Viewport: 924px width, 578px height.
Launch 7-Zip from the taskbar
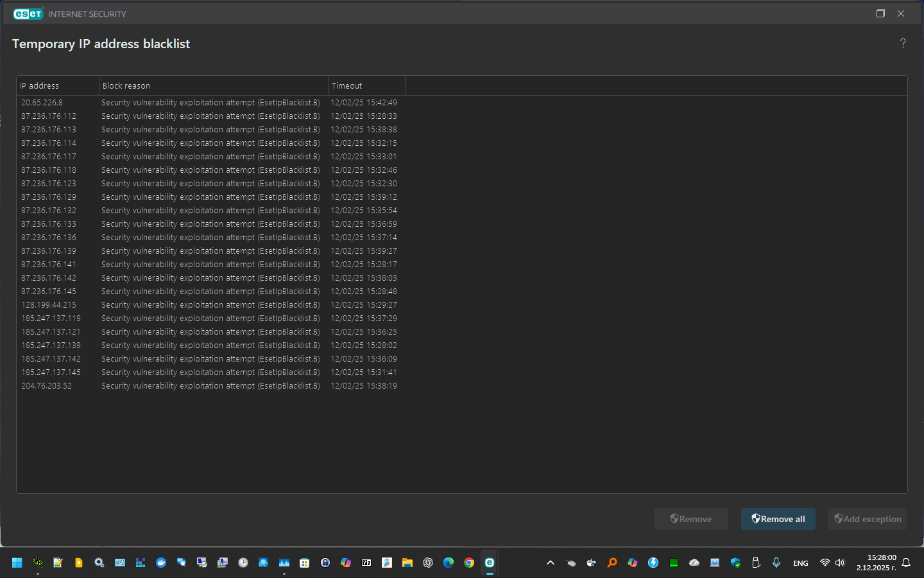point(366,563)
